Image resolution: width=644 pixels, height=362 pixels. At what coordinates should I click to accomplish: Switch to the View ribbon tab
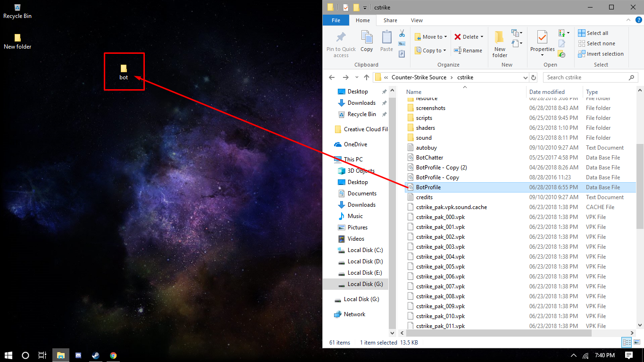pyautogui.click(x=417, y=20)
